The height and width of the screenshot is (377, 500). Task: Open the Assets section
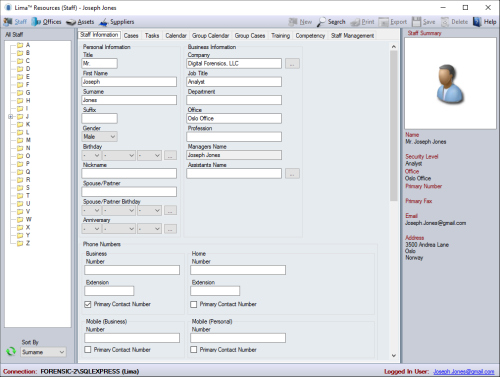click(x=80, y=22)
